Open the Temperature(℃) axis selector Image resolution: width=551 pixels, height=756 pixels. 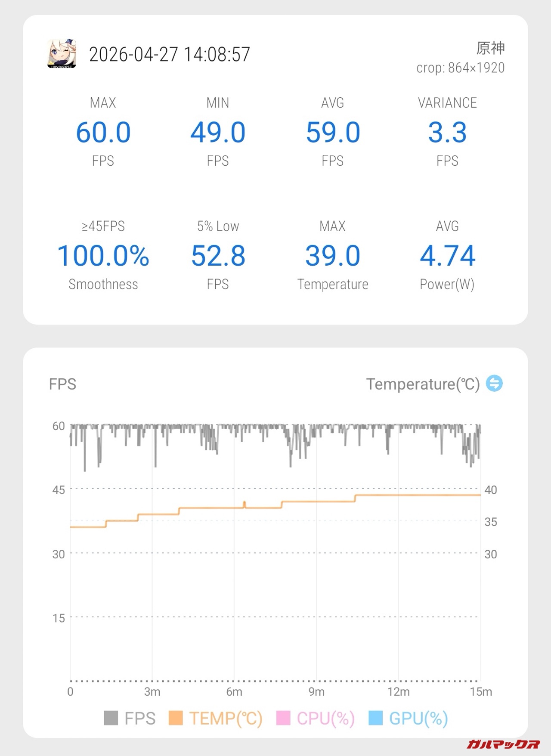click(423, 384)
